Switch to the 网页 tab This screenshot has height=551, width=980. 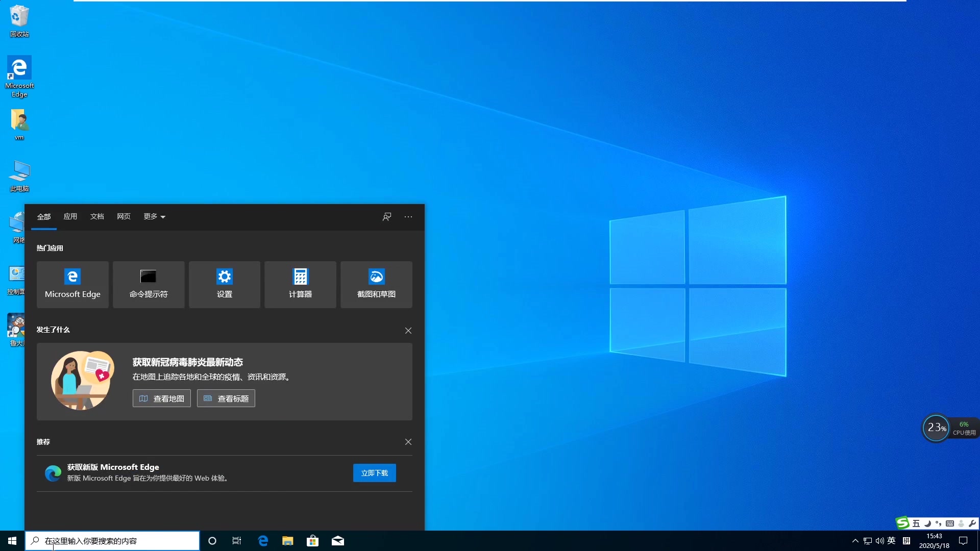click(124, 216)
